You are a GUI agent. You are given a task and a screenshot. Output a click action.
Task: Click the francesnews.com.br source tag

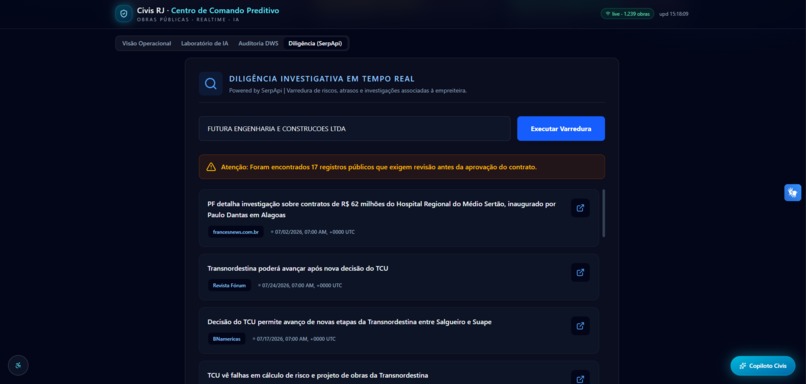click(x=236, y=232)
